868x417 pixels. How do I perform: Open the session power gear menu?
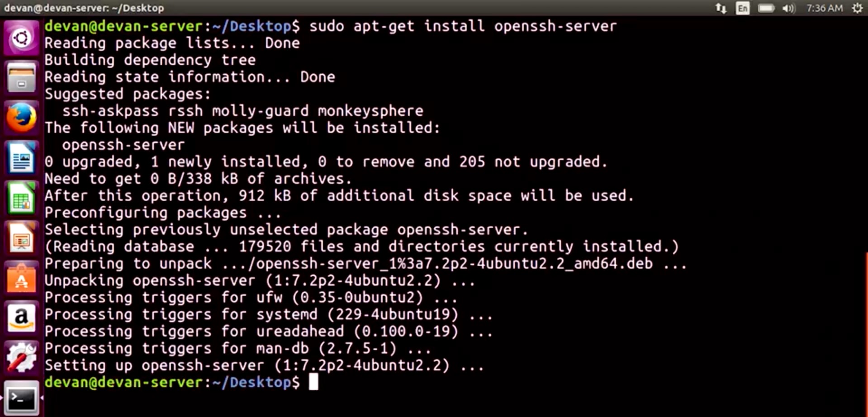857,8
